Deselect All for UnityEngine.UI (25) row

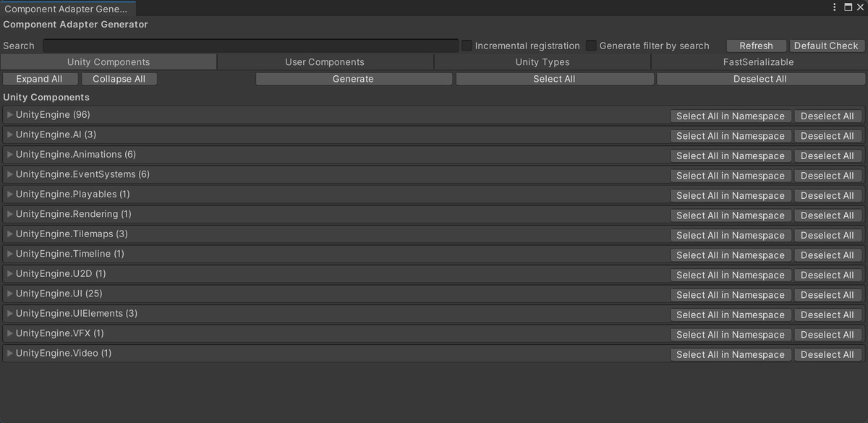coord(827,295)
